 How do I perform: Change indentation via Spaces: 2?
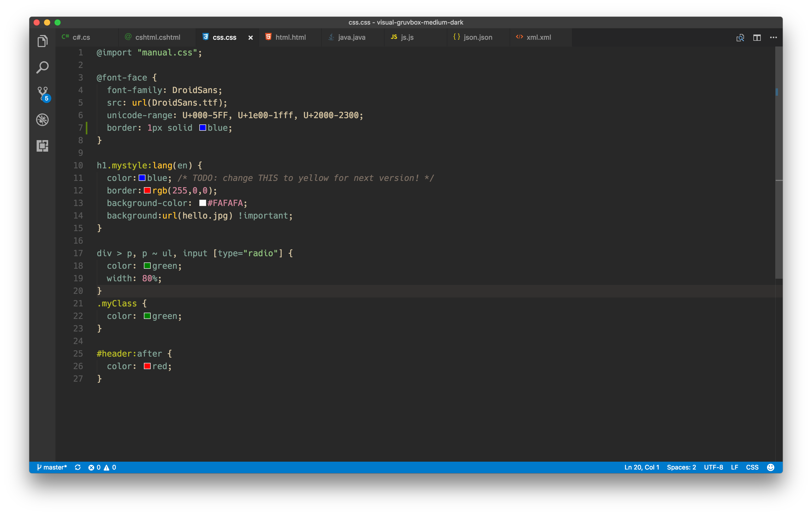tap(681, 467)
